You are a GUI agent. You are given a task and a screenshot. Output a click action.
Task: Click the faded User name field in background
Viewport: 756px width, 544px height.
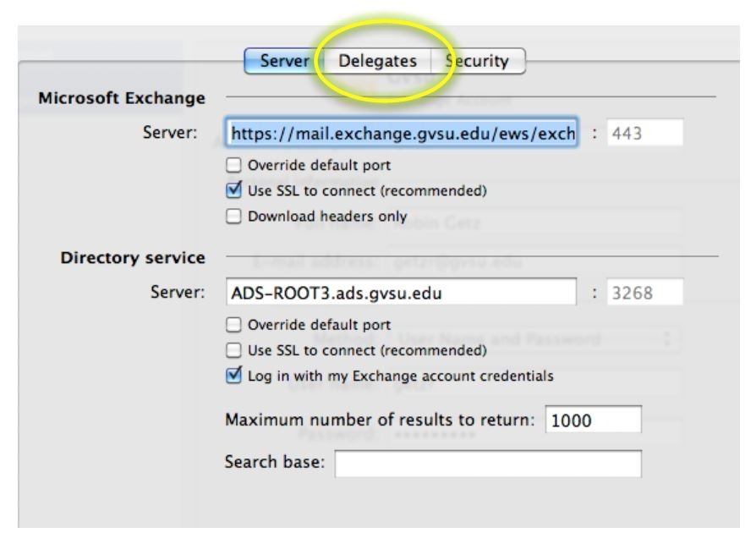point(533,385)
